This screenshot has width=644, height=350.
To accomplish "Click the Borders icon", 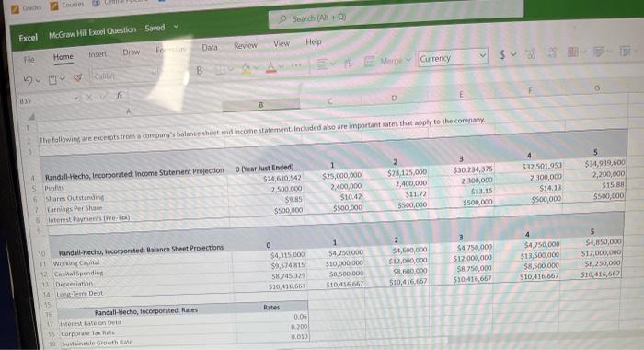I will pyautogui.click(x=221, y=69).
